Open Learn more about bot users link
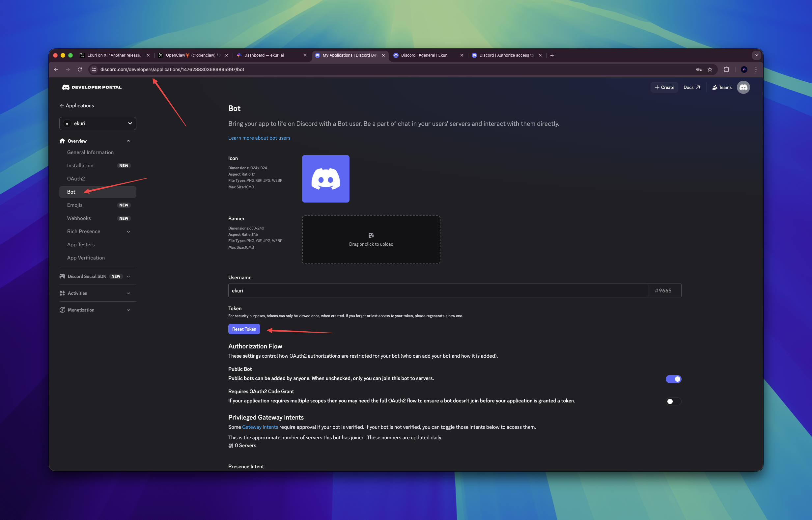Screen dimensions: 812x520 click(x=259, y=138)
